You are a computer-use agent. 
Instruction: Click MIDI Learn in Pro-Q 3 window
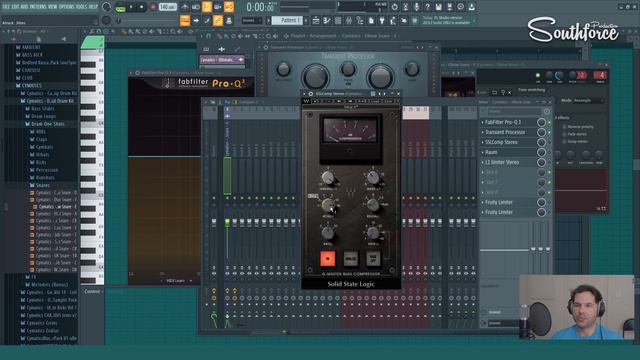176,281
